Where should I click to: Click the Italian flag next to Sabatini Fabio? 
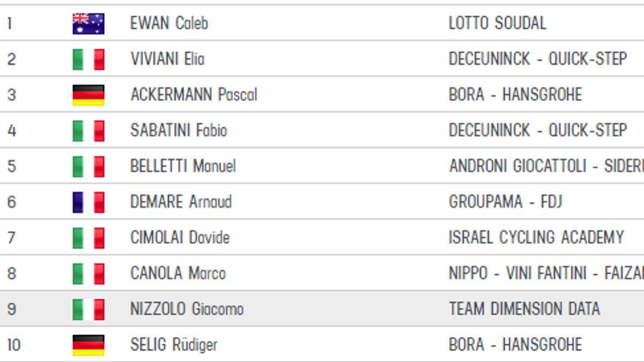coord(89,131)
